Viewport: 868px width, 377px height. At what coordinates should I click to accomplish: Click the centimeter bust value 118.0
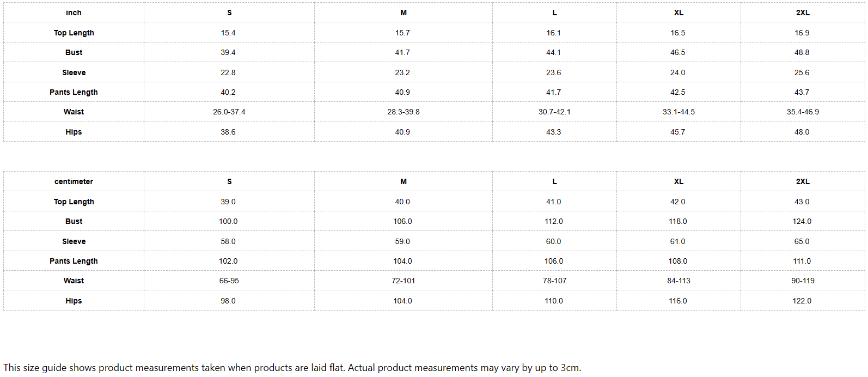(677, 221)
